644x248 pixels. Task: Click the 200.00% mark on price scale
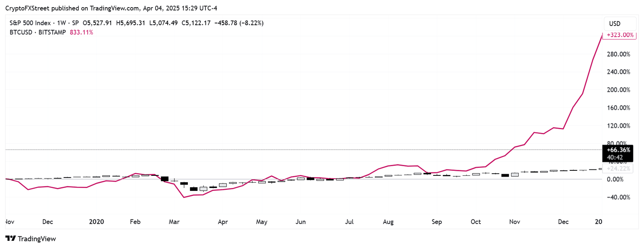pos(618,90)
